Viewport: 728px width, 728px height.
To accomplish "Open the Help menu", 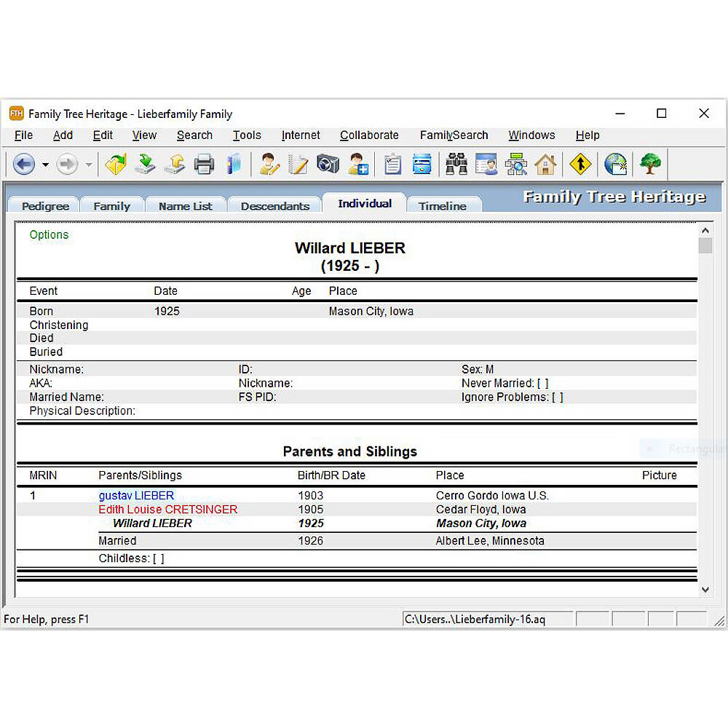I will (x=587, y=135).
